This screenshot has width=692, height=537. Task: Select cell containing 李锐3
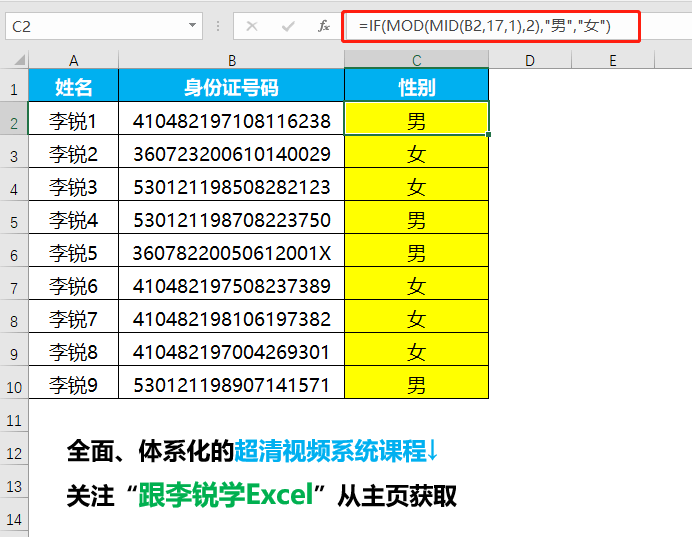(74, 184)
